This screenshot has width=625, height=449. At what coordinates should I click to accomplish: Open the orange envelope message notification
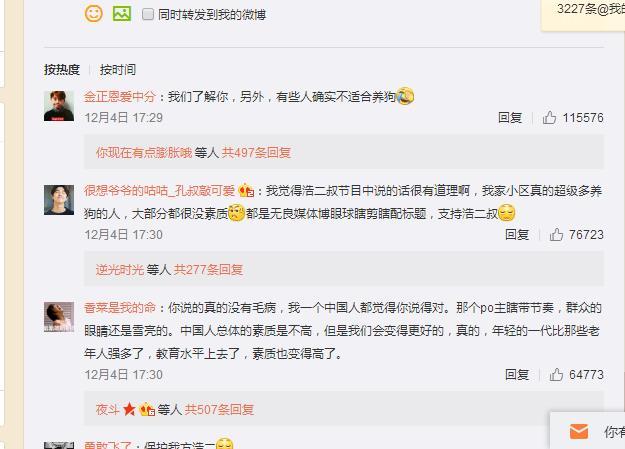coord(579,431)
